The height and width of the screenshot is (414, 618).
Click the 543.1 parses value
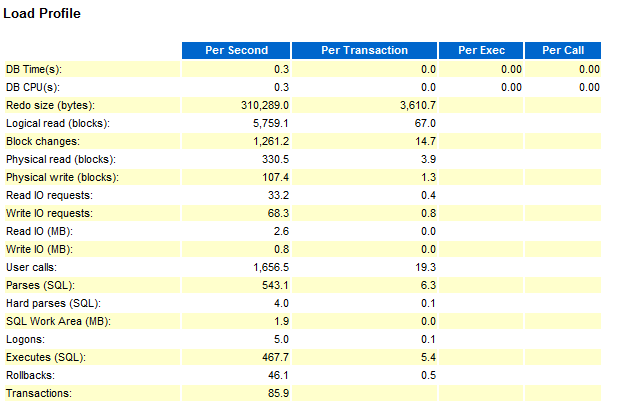[x=275, y=286]
